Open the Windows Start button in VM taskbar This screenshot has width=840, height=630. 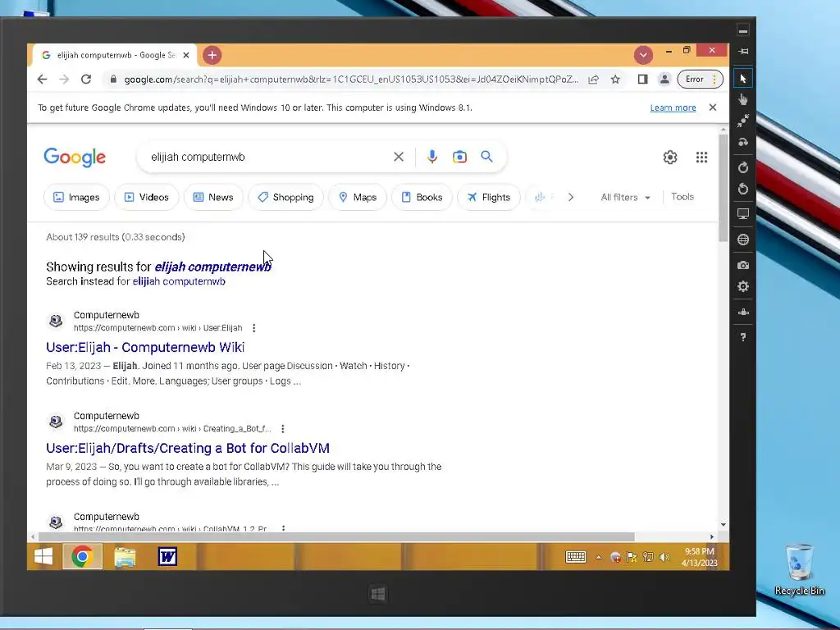[x=43, y=557]
